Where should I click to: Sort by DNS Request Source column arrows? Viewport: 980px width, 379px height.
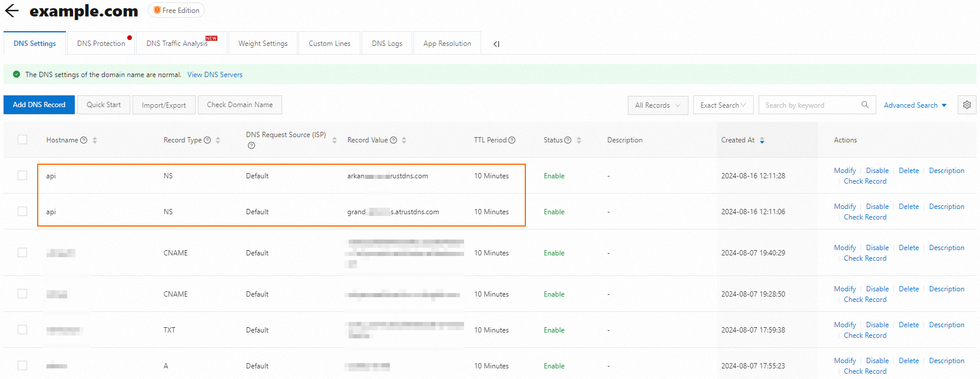click(335, 140)
